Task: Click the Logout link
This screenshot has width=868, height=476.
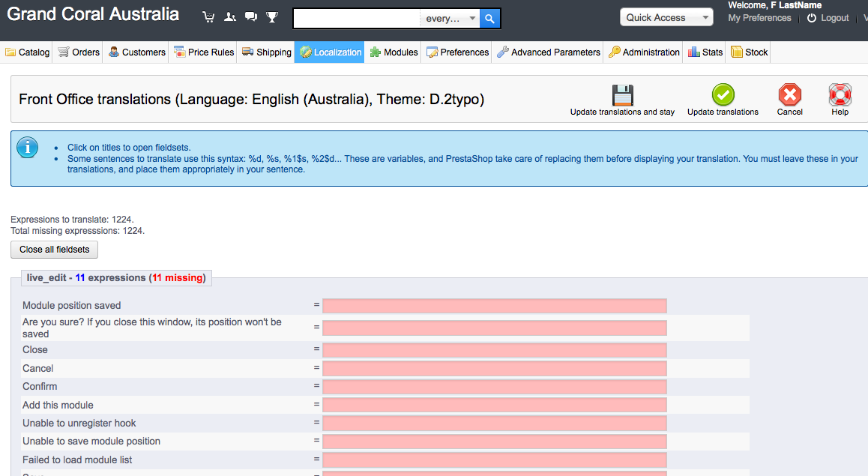Action: click(828, 18)
